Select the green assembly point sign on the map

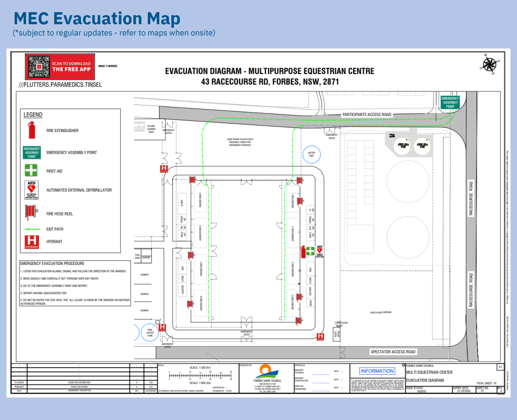click(x=450, y=102)
